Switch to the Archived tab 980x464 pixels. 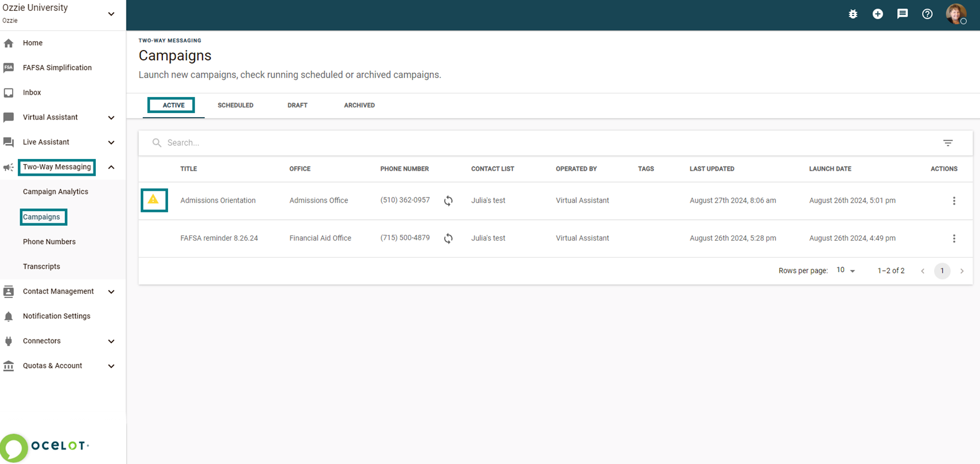[359, 106]
